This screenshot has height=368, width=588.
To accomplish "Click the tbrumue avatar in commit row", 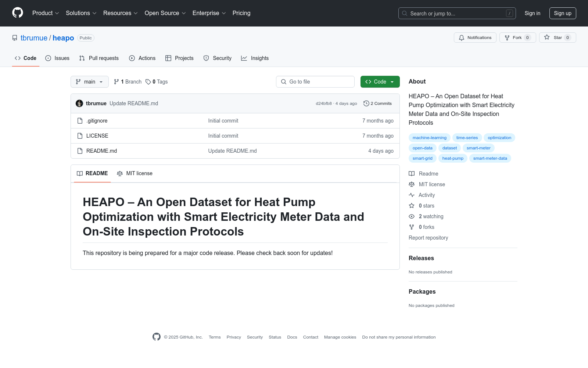I will [x=79, y=103].
